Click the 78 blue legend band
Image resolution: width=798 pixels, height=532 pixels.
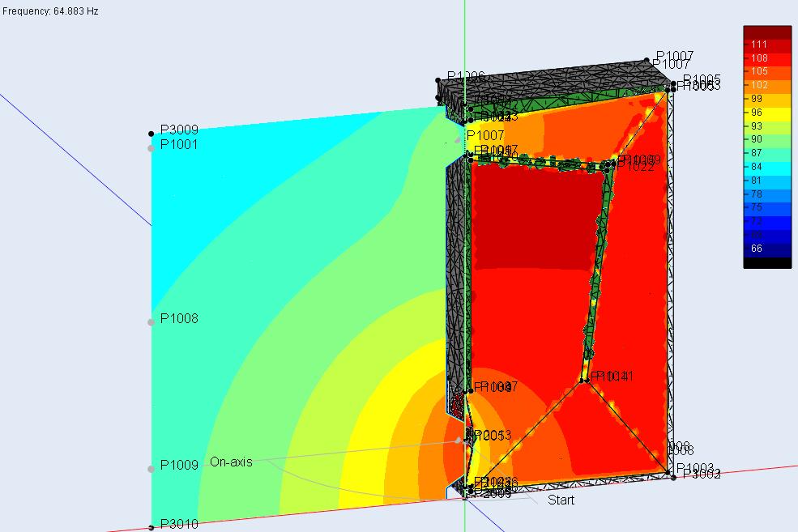click(767, 194)
